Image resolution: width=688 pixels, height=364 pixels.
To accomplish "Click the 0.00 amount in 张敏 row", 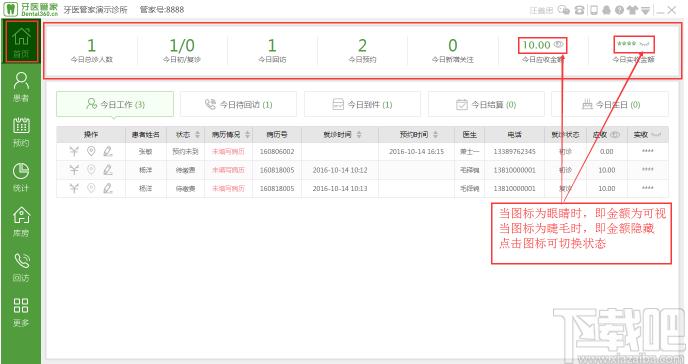I will (607, 151).
